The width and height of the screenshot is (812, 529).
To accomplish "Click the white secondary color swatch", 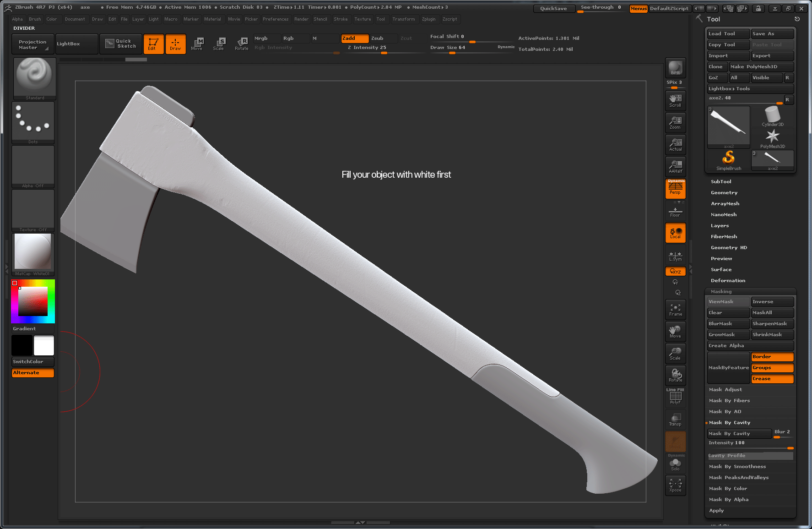I will (x=44, y=345).
